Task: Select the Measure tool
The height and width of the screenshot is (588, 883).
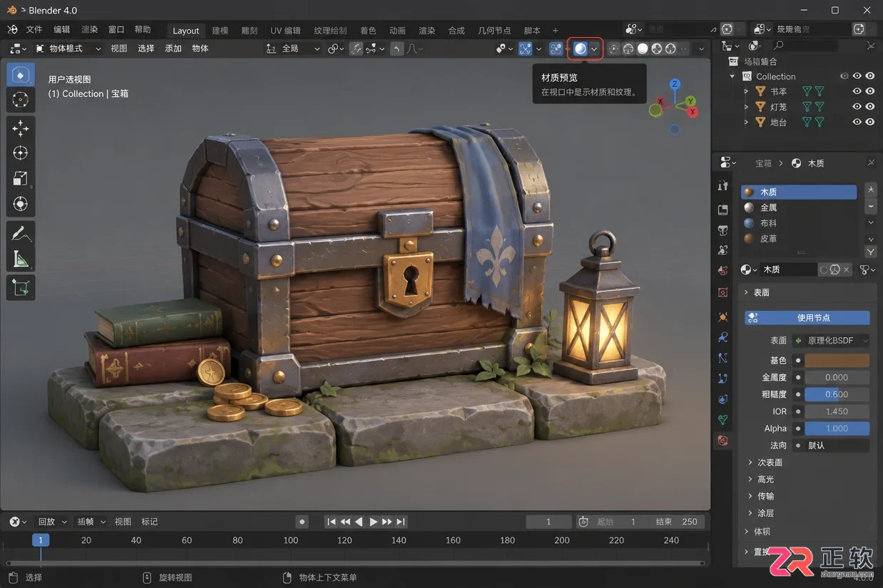Action: (21, 259)
